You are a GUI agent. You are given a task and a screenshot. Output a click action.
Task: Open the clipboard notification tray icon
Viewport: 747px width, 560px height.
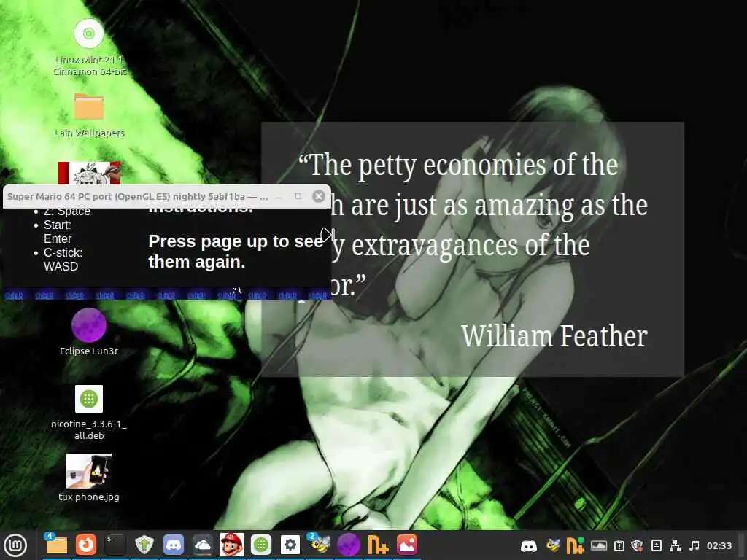(x=619, y=545)
